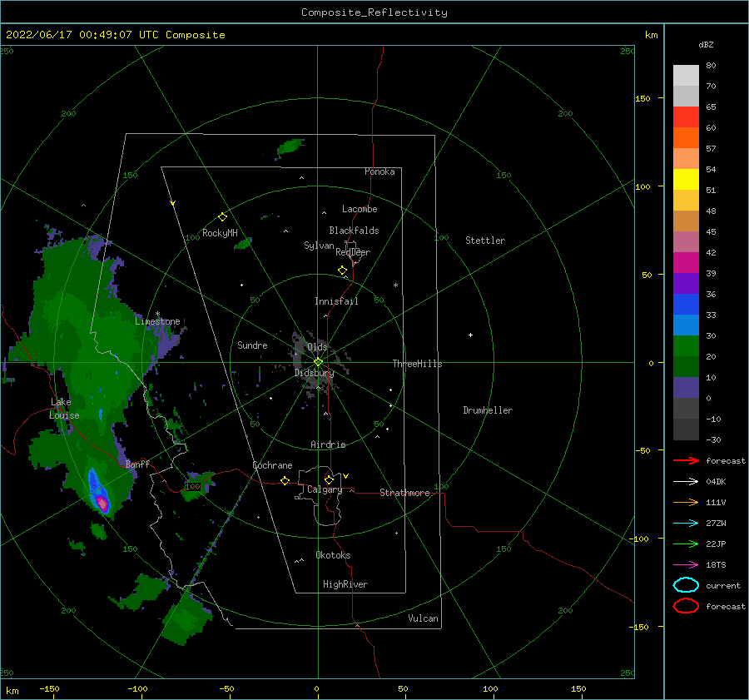
Task: Click the intense magenta storm core near Banff
Action: (x=102, y=503)
